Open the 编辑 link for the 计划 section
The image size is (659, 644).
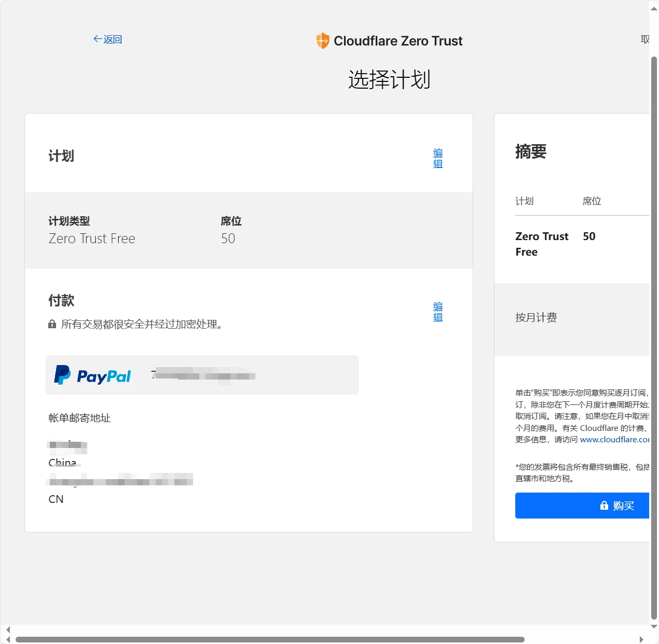tap(437, 158)
